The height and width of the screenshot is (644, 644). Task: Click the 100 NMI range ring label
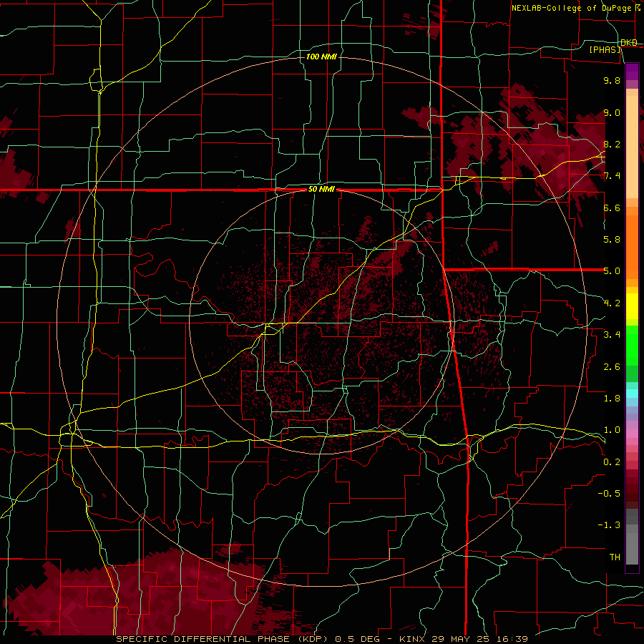click(x=321, y=57)
